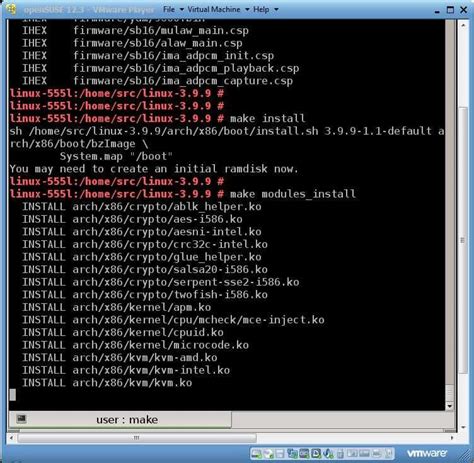This screenshot has width=474, height=463.
Task: Click the line 'firmware/sb16/ima_adpcm_capture.csp'
Action: coord(183,81)
